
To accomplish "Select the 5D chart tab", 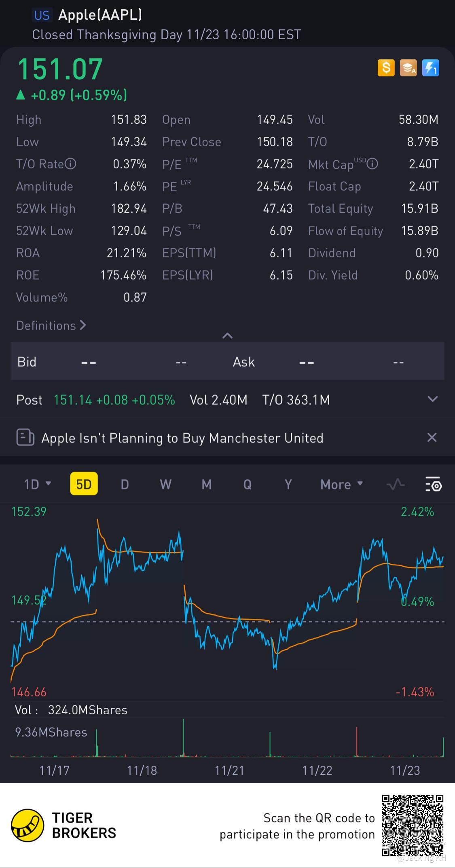I will [x=84, y=484].
